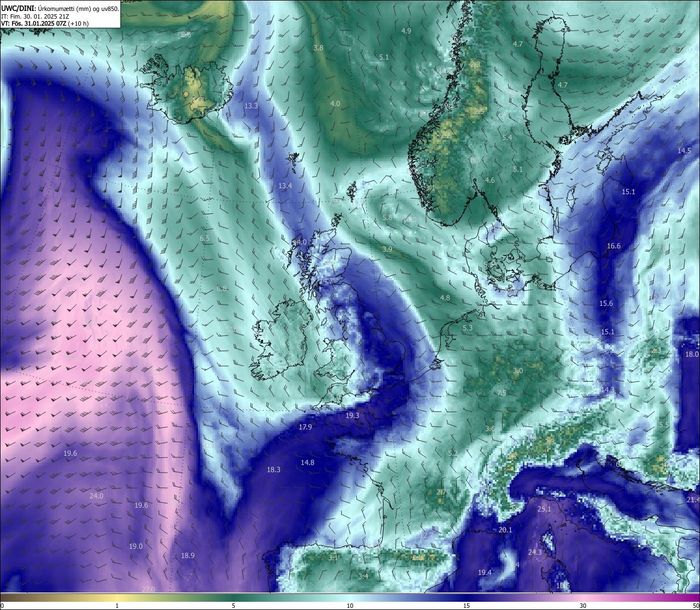Click the 6.7 value at upper right
The width and height of the screenshot is (700, 610).
(677, 50)
